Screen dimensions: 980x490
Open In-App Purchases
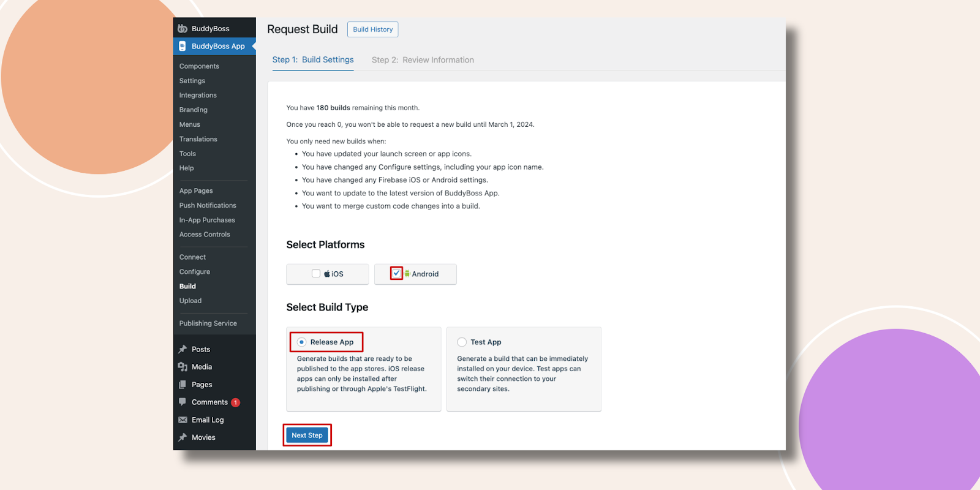tap(207, 220)
